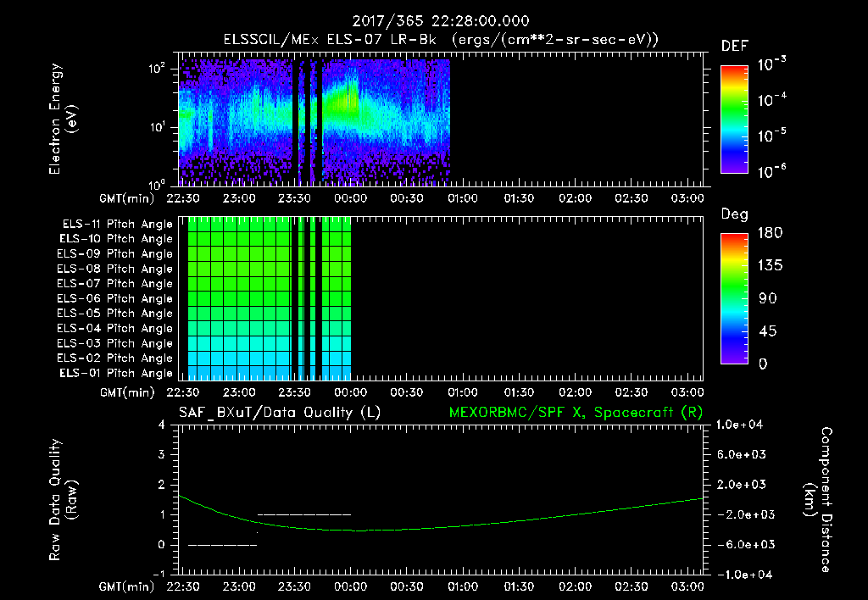Select the Component Distance (km) axis label
Image resolution: width=868 pixels, height=600 pixels.
click(818, 500)
